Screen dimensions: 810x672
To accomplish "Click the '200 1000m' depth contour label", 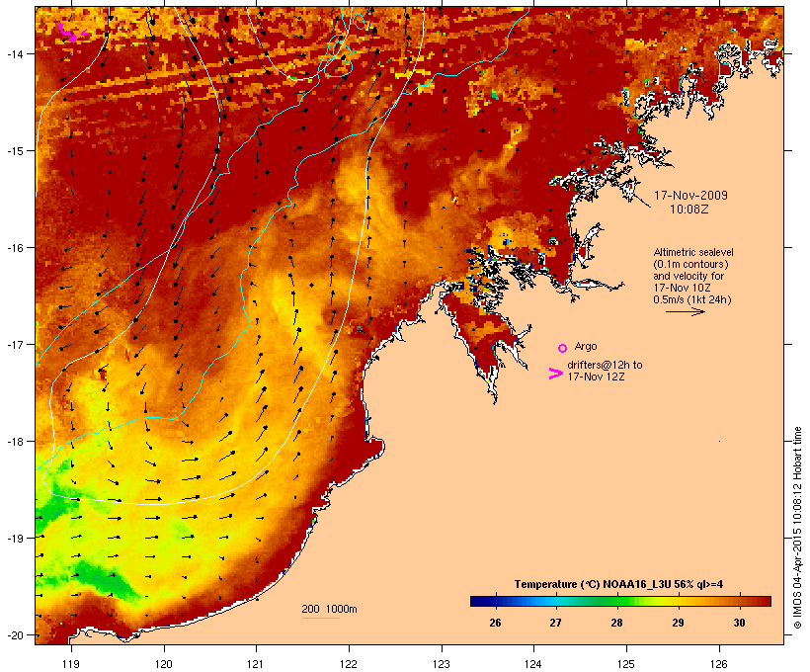I will pos(329,609).
